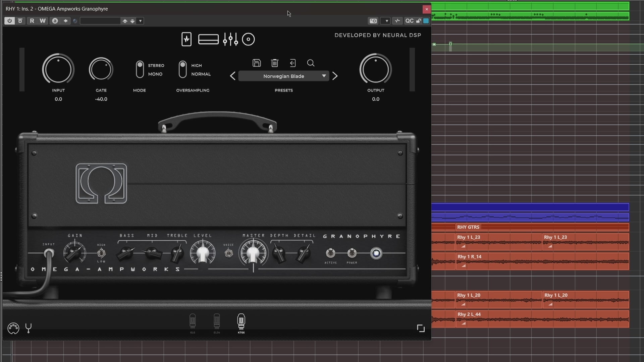Image resolution: width=644 pixels, height=362 pixels.
Task: Open the tuner fork icon
Action: point(29,328)
